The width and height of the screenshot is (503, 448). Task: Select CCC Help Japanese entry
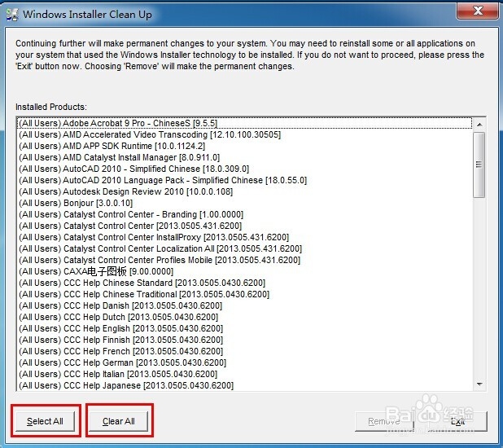coord(244,385)
